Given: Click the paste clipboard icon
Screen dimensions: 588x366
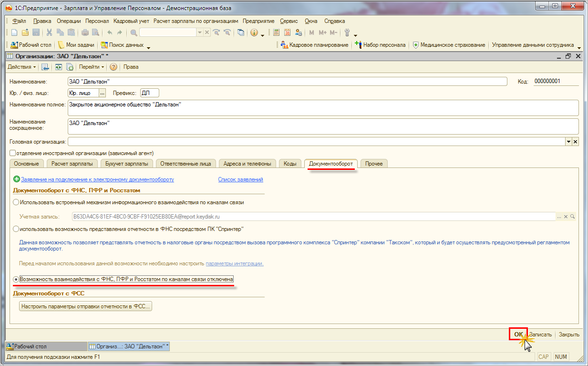Looking at the screenshot, I should [x=71, y=32].
